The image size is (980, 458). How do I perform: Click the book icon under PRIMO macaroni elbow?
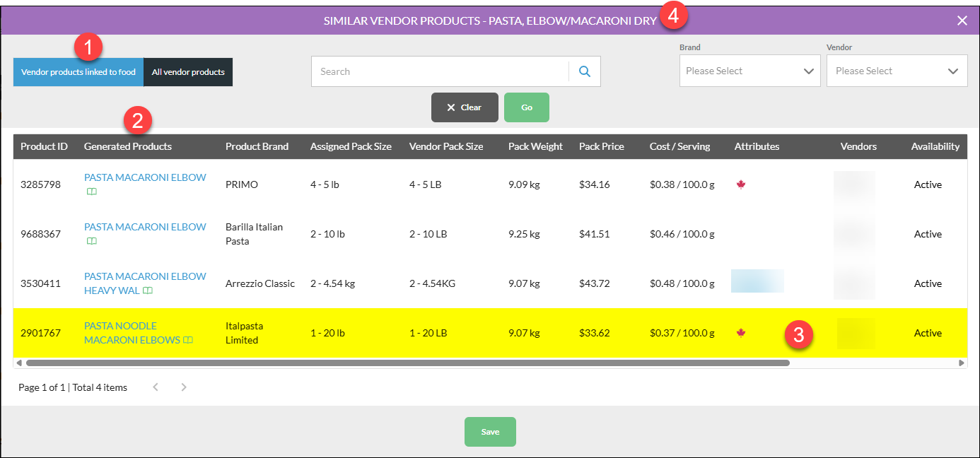pyautogui.click(x=92, y=192)
